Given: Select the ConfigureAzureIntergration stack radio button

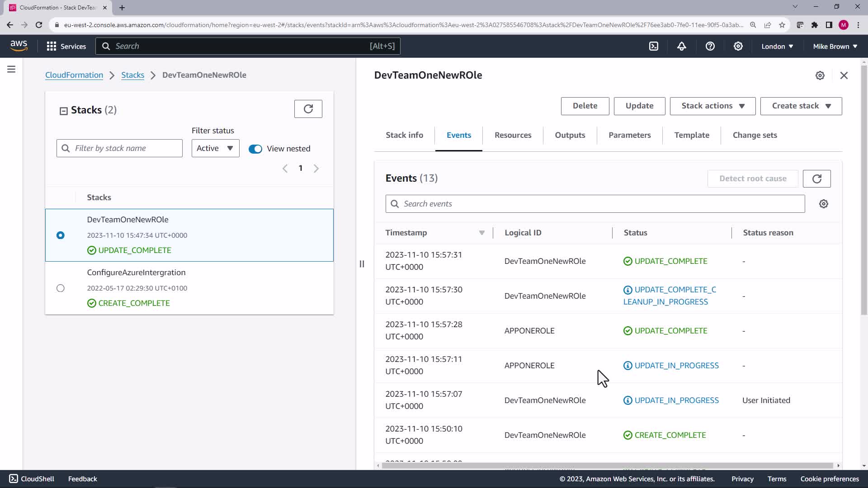Looking at the screenshot, I should click(61, 288).
